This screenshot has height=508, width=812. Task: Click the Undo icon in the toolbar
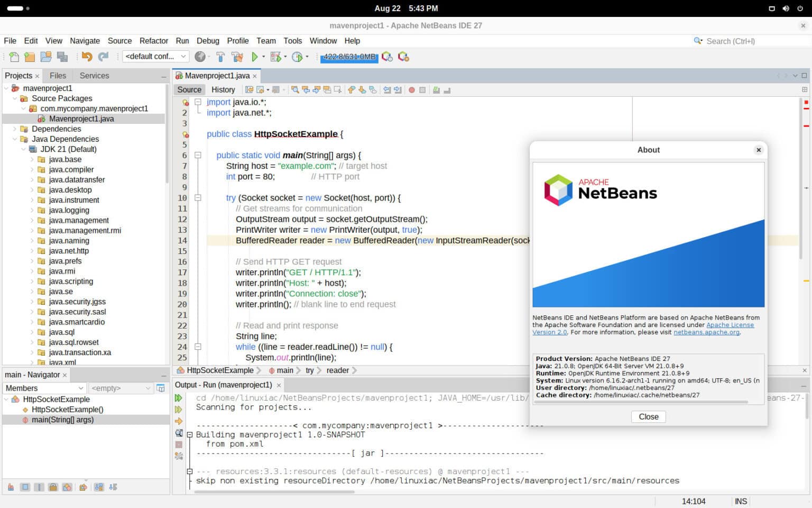coord(87,56)
